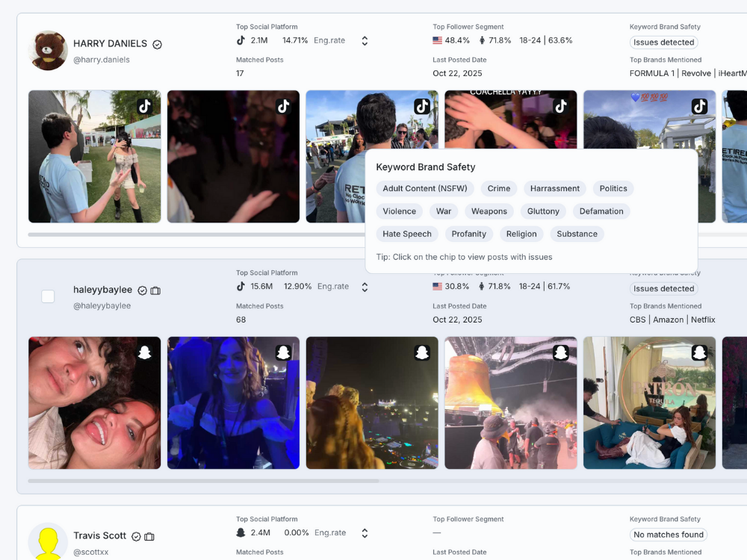
Task: Select the Adult Content (NSFW) chip
Action: click(424, 189)
